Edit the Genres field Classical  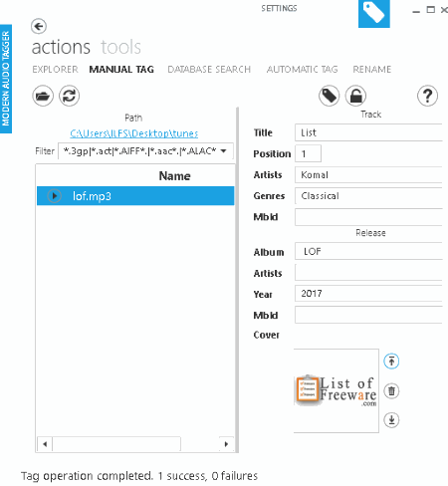point(368,196)
